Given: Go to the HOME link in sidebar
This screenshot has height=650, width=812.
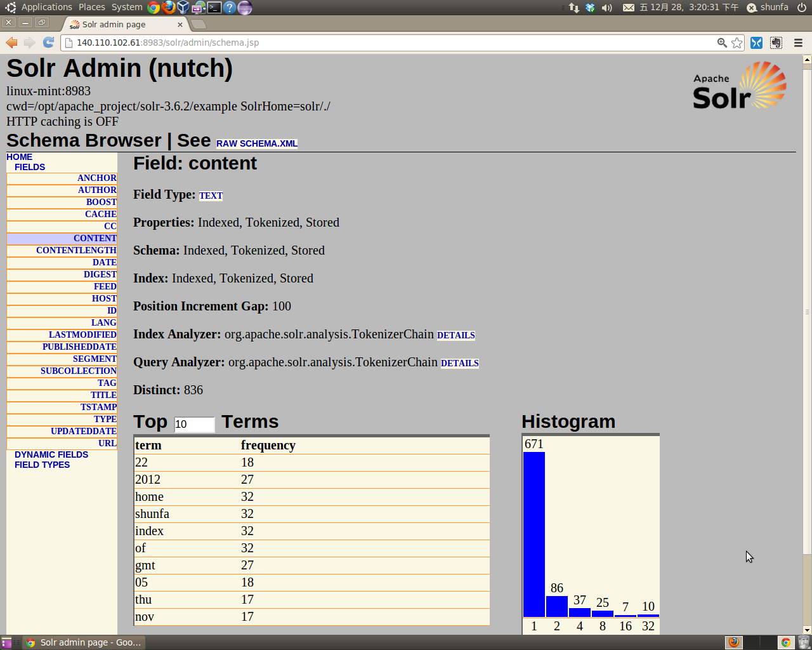Looking at the screenshot, I should point(19,157).
